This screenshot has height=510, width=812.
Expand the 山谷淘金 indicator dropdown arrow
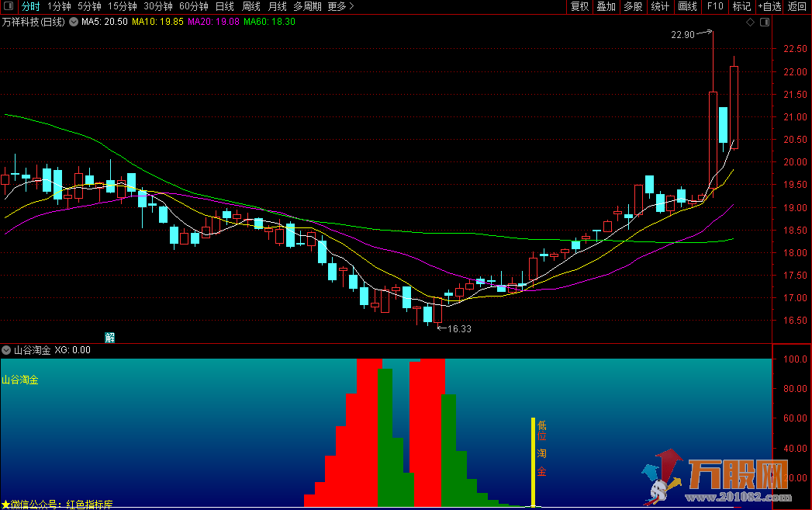pyautogui.click(x=7, y=350)
